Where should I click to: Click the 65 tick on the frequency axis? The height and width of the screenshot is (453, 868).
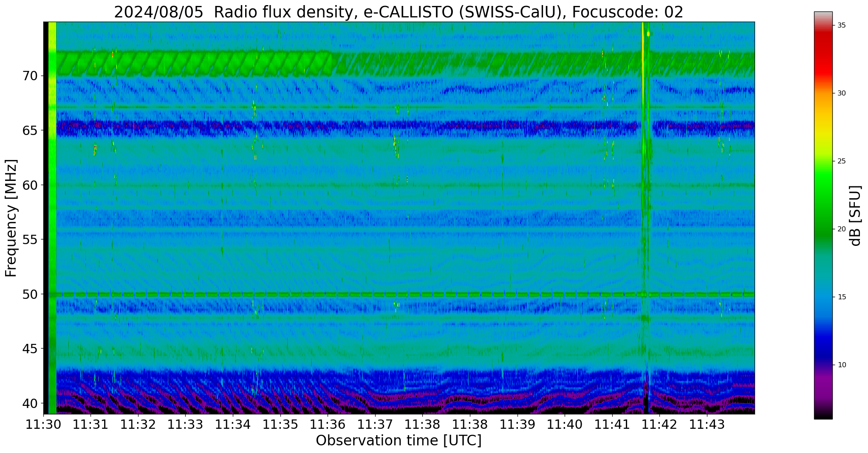(30, 130)
